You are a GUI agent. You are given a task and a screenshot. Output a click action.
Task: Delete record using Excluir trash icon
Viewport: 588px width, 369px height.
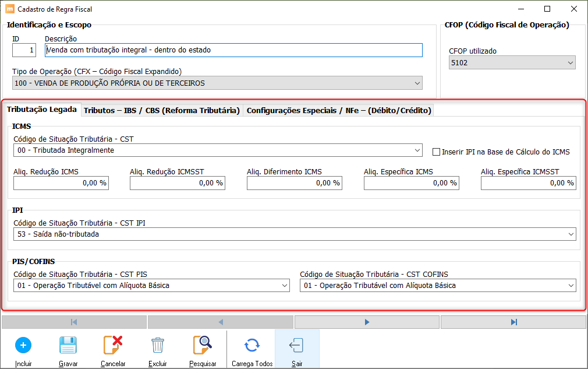158,345
